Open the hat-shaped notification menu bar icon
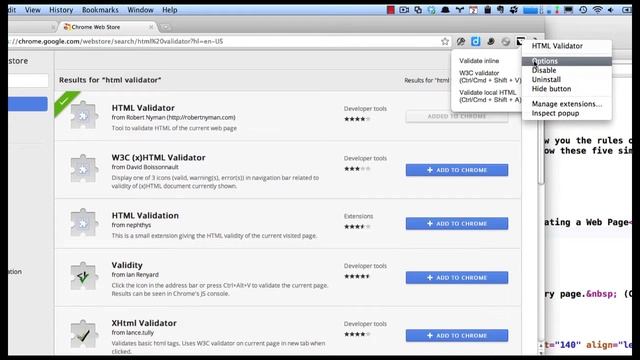 (x=445, y=10)
